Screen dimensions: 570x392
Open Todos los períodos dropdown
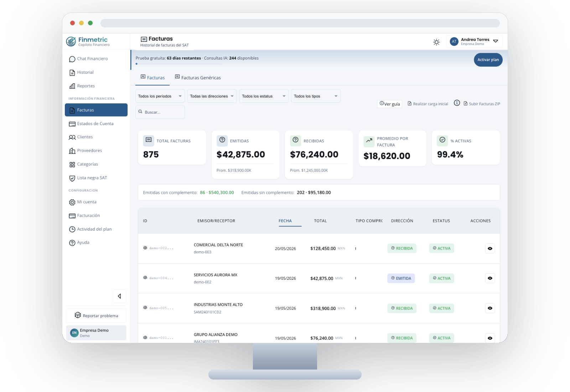click(x=160, y=96)
